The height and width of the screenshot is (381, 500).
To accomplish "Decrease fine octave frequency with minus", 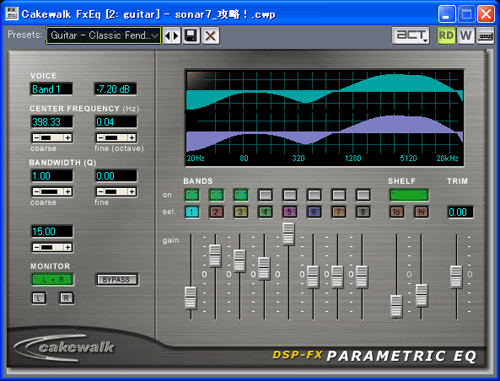I will click(100, 138).
